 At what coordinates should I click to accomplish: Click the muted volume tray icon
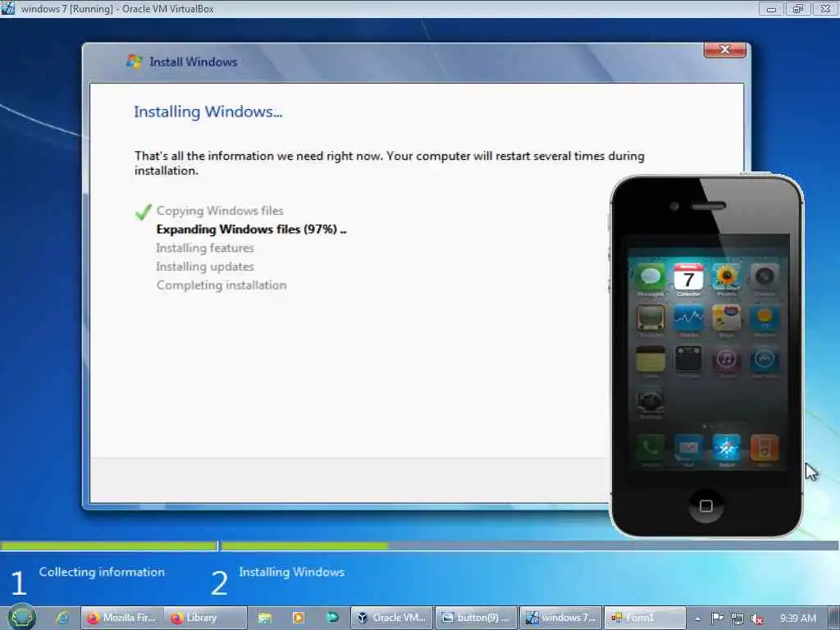[x=757, y=619]
